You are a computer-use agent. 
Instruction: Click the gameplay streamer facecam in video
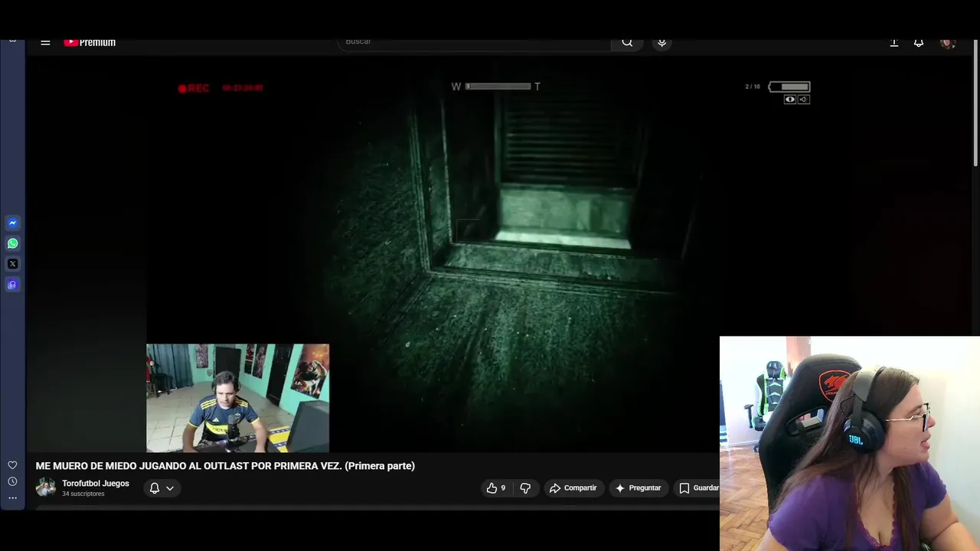238,398
